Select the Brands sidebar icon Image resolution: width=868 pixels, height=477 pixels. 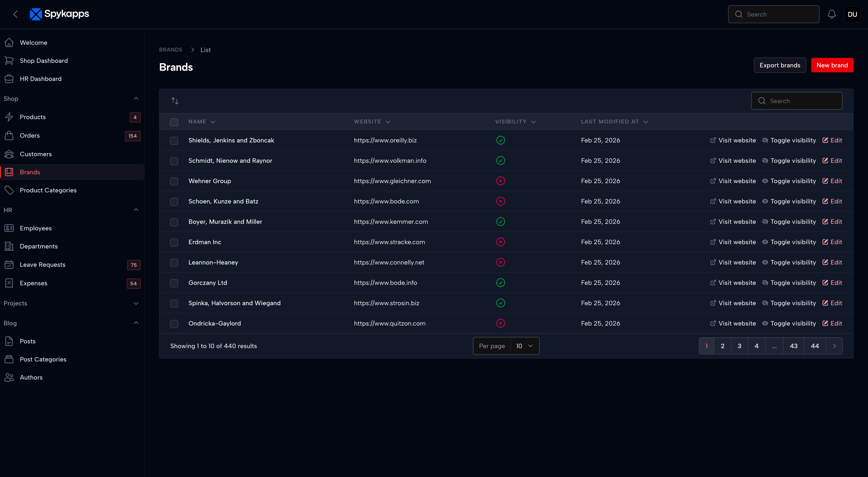click(9, 172)
